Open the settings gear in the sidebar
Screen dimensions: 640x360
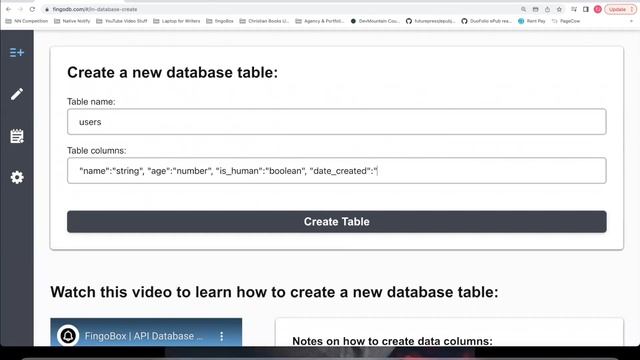tap(17, 177)
